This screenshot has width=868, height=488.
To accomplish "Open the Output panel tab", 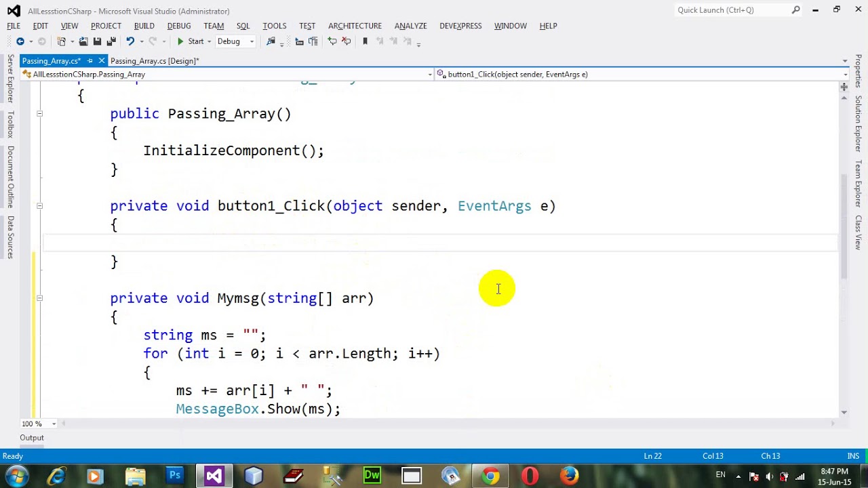I will pos(31,438).
